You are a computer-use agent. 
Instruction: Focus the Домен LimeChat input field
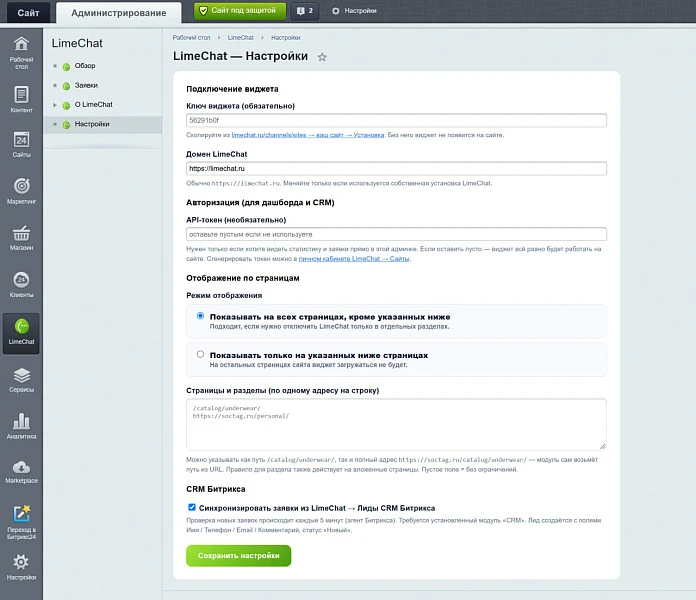tap(396, 169)
